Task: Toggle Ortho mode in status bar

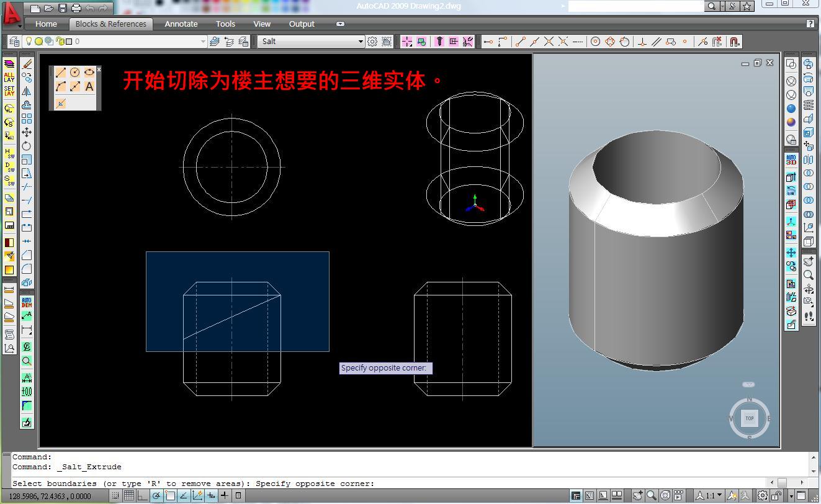Action: pyautogui.click(x=143, y=496)
